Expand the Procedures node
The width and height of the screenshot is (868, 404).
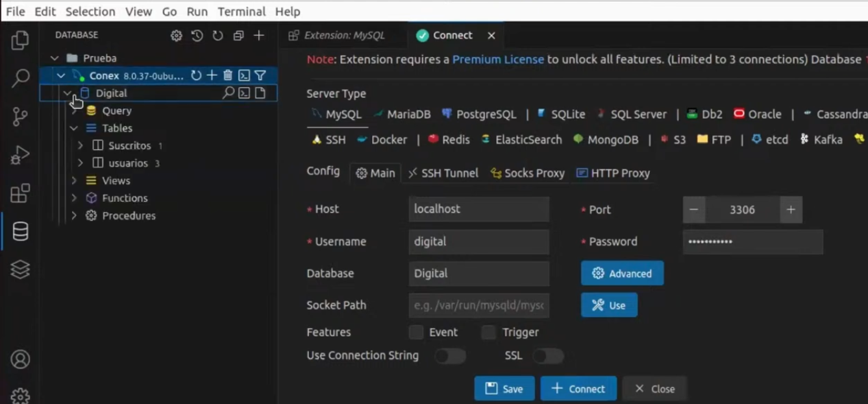tap(74, 216)
